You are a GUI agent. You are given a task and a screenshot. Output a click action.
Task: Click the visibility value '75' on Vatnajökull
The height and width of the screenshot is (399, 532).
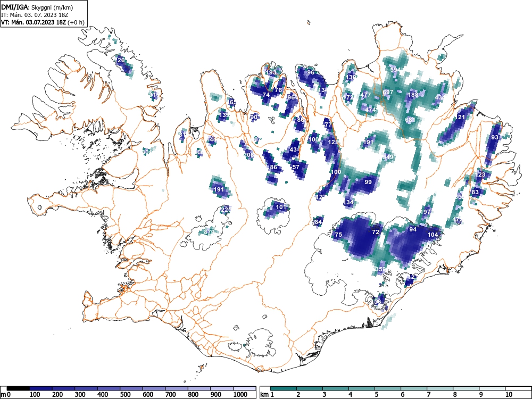338,235
